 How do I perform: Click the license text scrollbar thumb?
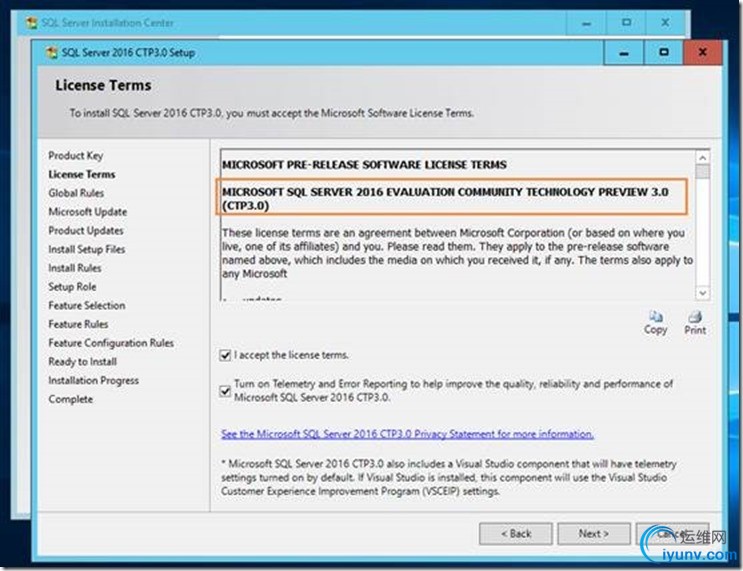(x=703, y=171)
